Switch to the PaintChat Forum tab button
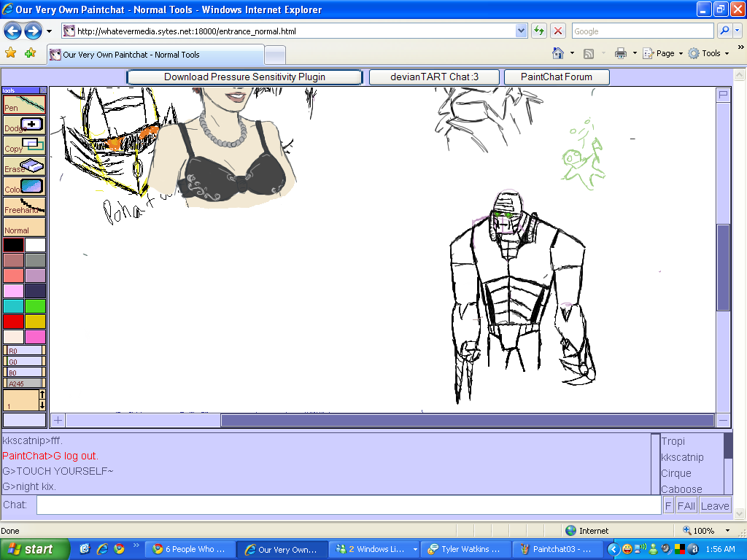The width and height of the screenshot is (747, 560). (557, 77)
